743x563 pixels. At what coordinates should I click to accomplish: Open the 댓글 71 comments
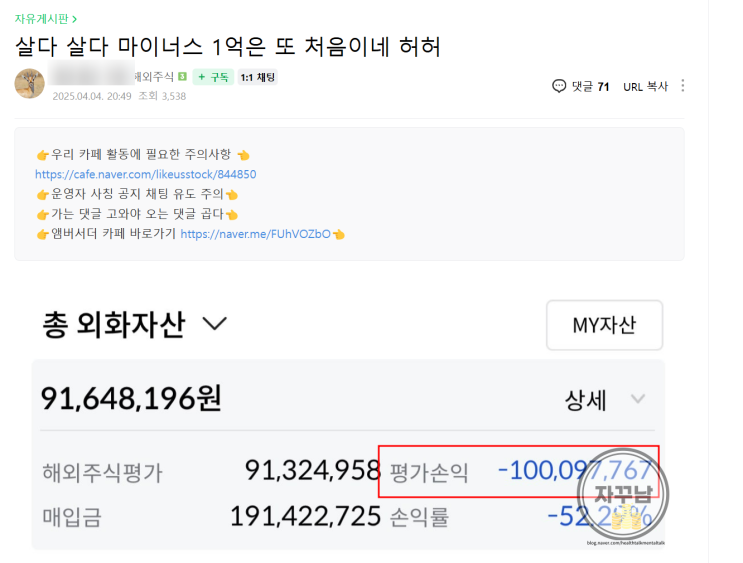581,87
